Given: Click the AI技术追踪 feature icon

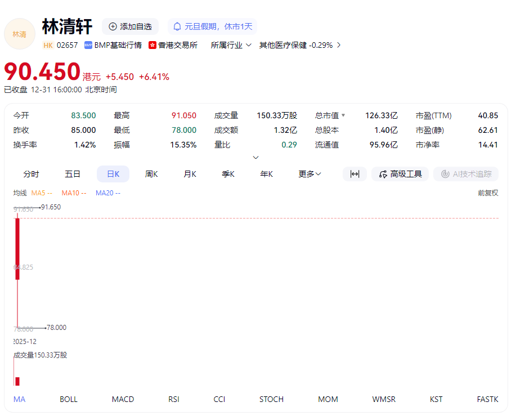Looking at the screenshot, I should click(466, 174).
